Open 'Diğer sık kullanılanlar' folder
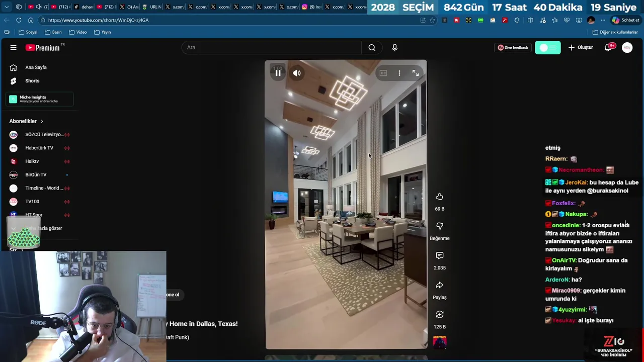Viewport: 644px width, 362px height. point(615,32)
